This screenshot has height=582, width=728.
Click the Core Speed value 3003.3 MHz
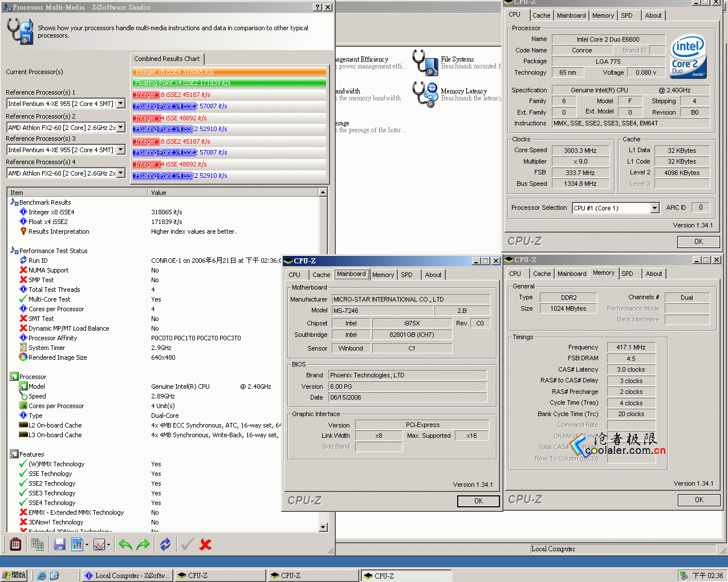[x=580, y=150]
